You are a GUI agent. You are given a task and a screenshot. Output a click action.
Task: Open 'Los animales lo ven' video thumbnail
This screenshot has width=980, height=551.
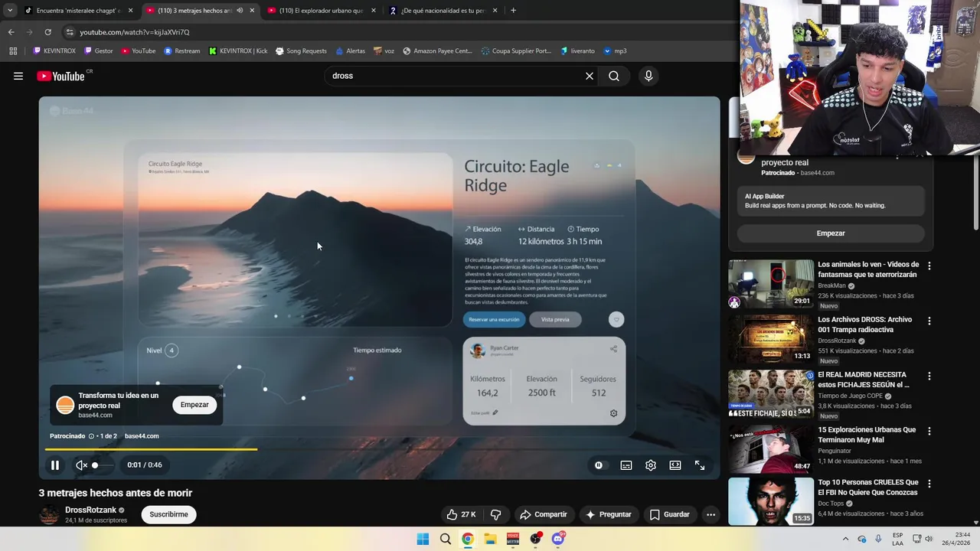pyautogui.click(x=771, y=284)
